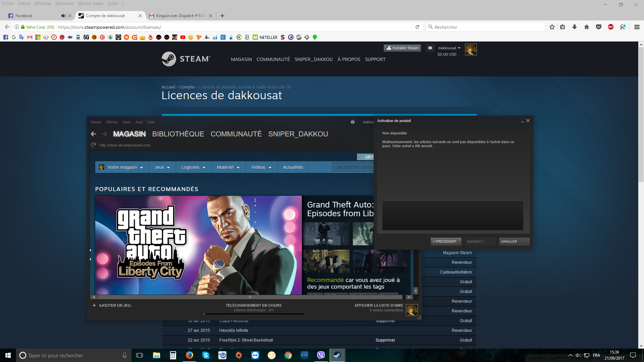This screenshot has width=644, height=362.
Task: Open the Aide menu in Steam client
Action: 151,122
